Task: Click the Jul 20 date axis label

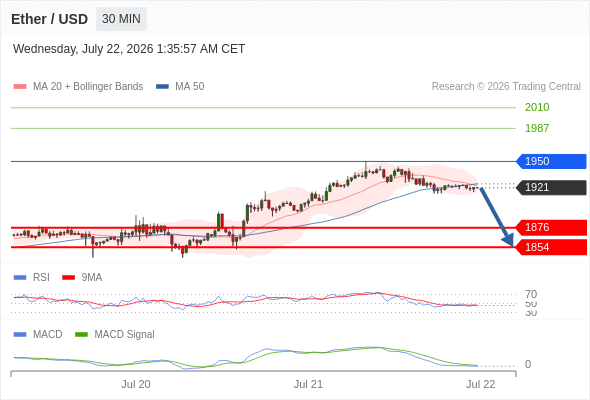Action: coord(136,385)
